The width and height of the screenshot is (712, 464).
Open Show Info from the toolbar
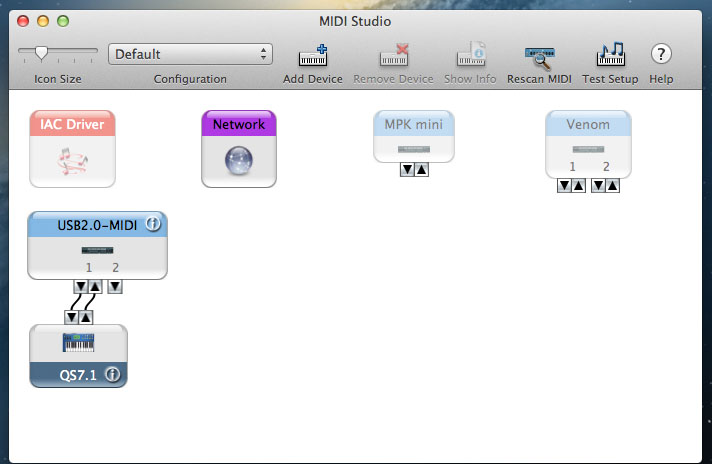tap(471, 54)
